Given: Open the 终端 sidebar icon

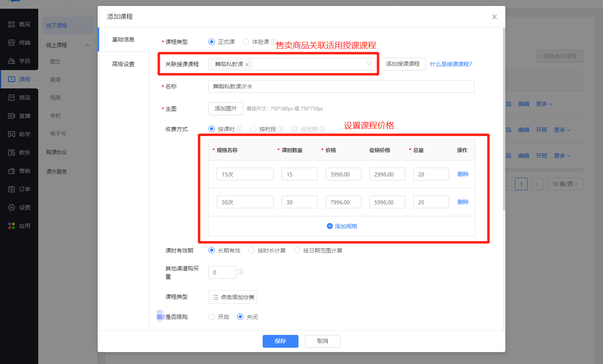Looking at the screenshot, I should (12, 43).
